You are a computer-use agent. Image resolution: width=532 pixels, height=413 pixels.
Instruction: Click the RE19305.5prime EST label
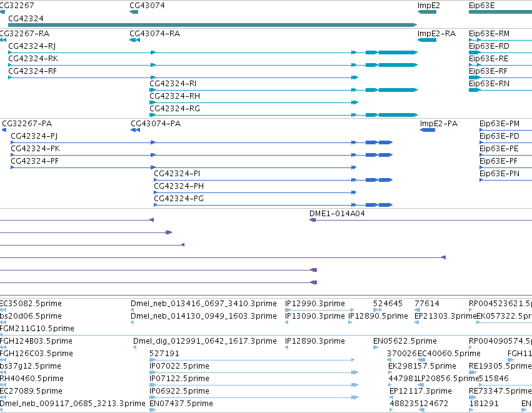[500, 367]
